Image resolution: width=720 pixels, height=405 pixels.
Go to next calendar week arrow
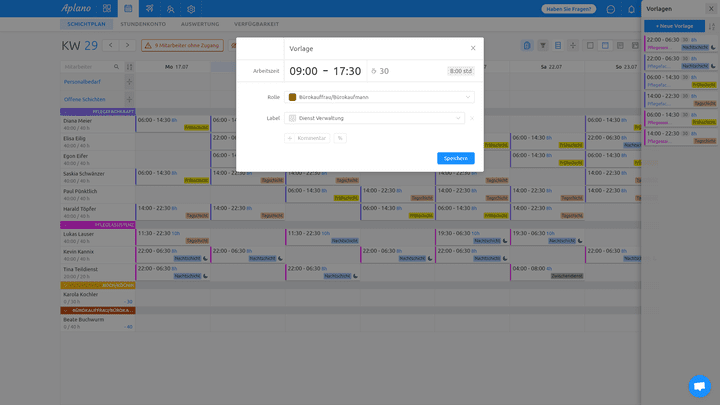coord(128,45)
